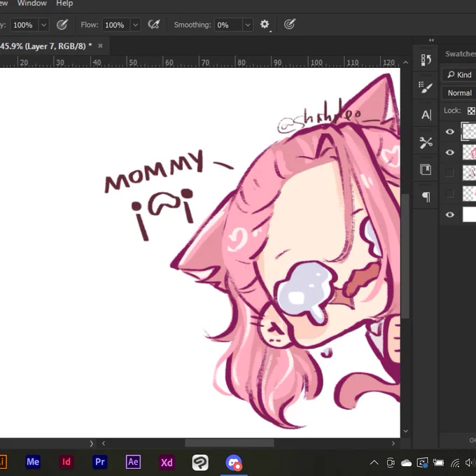Screen dimensions: 476x476
Task: Open status bar info chevron menu
Action: pyautogui.click(x=92, y=444)
